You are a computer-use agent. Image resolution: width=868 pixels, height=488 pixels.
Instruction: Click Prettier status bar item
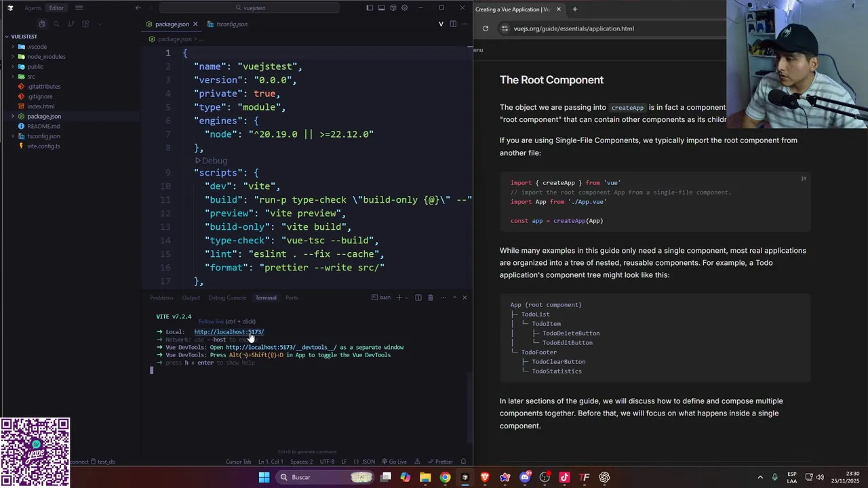pos(440,462)
